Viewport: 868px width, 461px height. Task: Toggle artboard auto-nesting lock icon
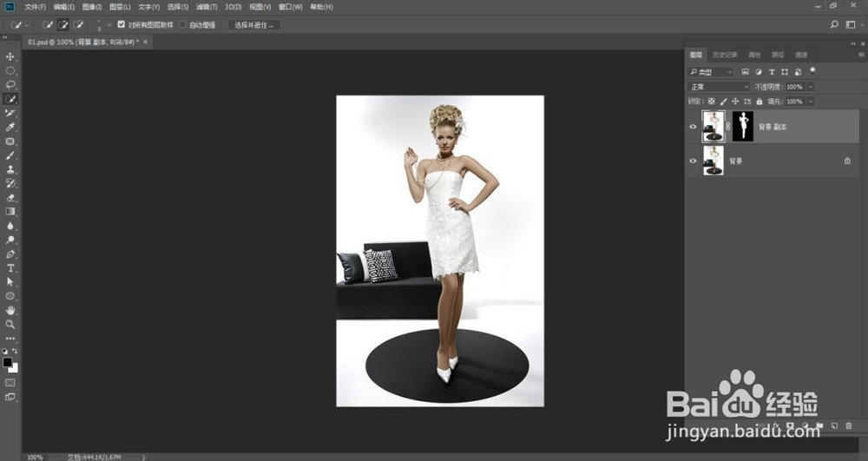(747, 102)
